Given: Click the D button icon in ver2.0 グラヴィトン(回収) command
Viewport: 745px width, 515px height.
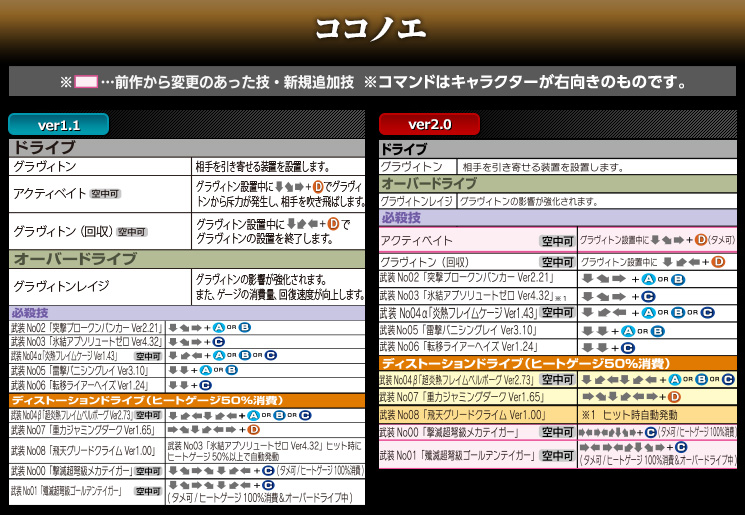Looking at the screenshot, I should tap(718, 262).
